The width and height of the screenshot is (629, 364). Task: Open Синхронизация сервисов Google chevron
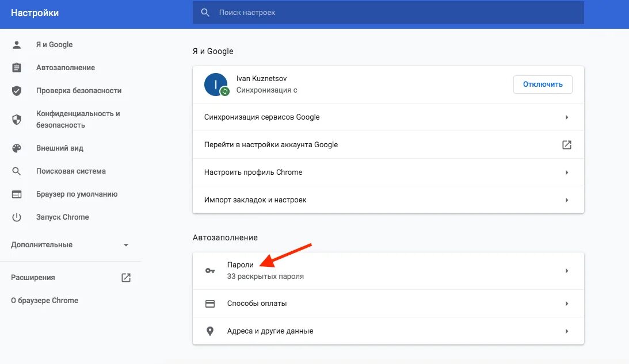click(567, 117)
